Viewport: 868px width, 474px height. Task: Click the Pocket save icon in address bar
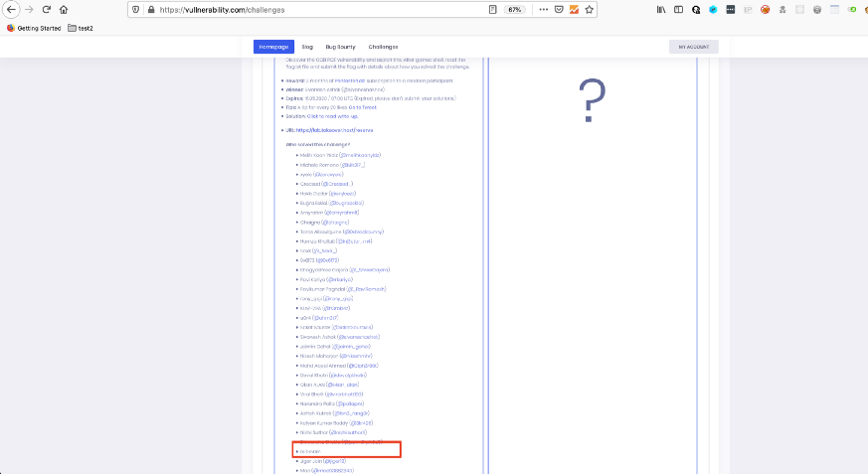(559, 9)
